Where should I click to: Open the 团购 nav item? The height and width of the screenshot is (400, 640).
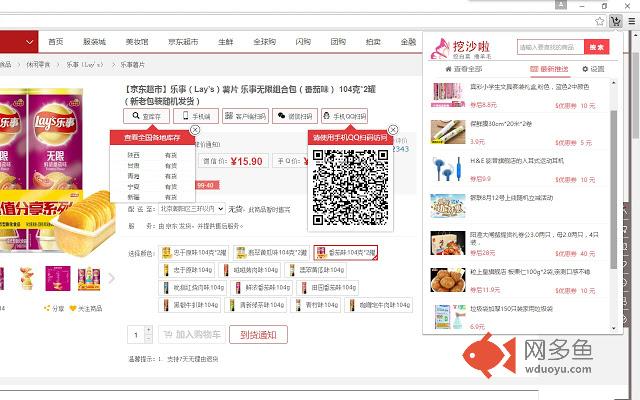tap(338, 42)
